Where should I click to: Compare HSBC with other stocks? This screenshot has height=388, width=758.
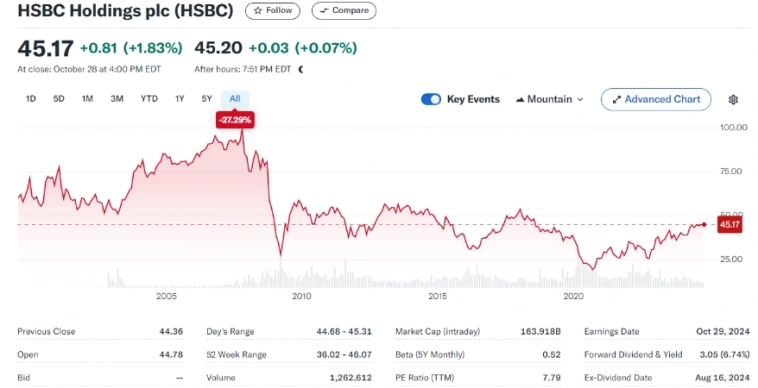tap(344, 11)
